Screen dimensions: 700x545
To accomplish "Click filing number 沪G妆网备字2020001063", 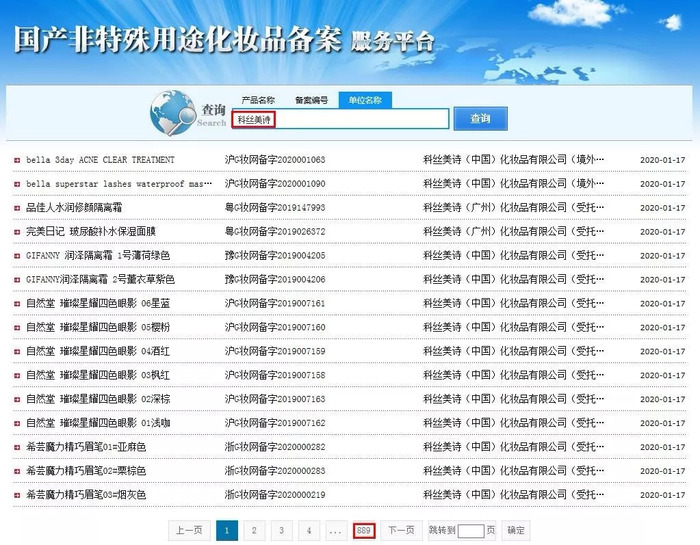I will 275,159.
